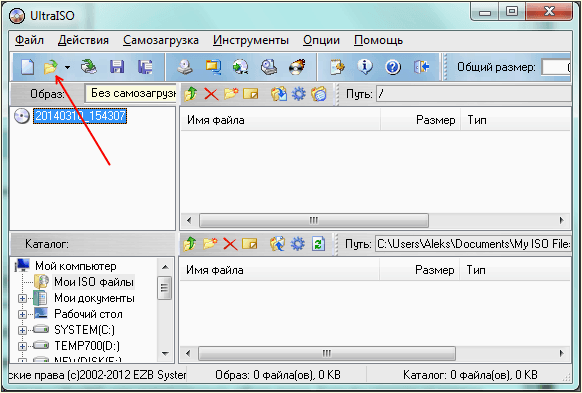Click the rename icon in image toolbar

pyautogui.click(x=251, y=94)
